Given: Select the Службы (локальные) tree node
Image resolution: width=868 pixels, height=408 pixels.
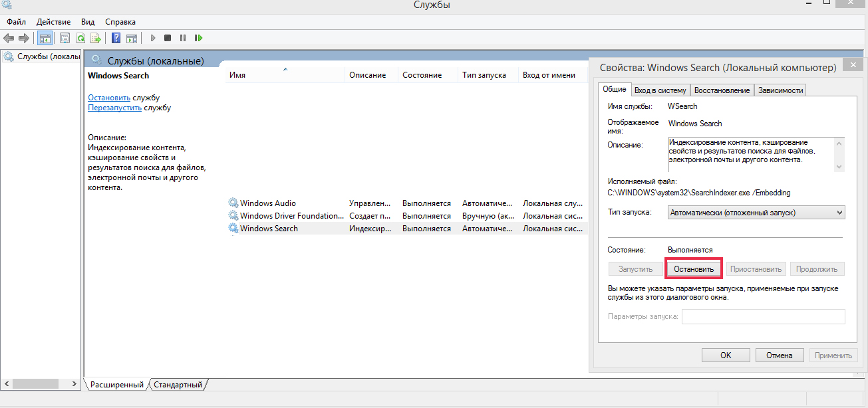Looking at the screenshot, I should tap(42, 56).
